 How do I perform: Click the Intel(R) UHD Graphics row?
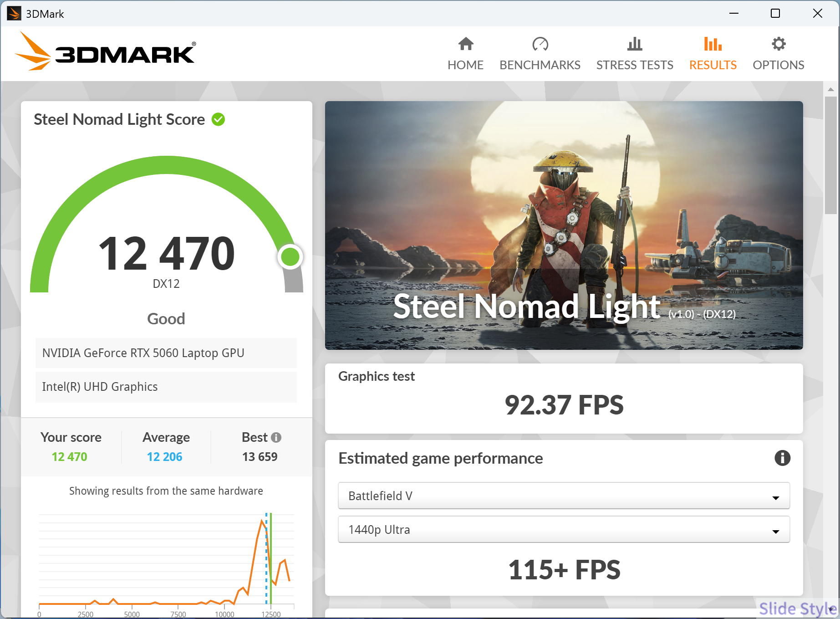[x=166, y=387]
